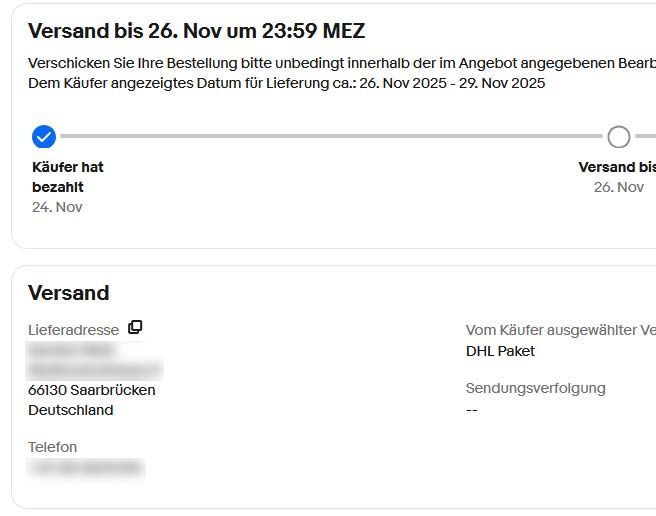Click the "Versand" section heading

tap(68, 293)
